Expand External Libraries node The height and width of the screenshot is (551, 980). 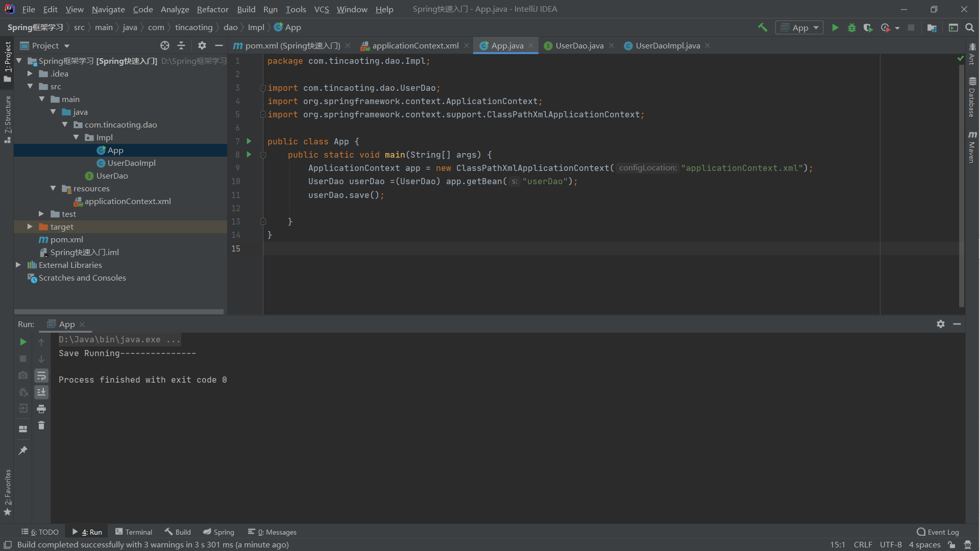pyautogui.click(x=18, y=265)
